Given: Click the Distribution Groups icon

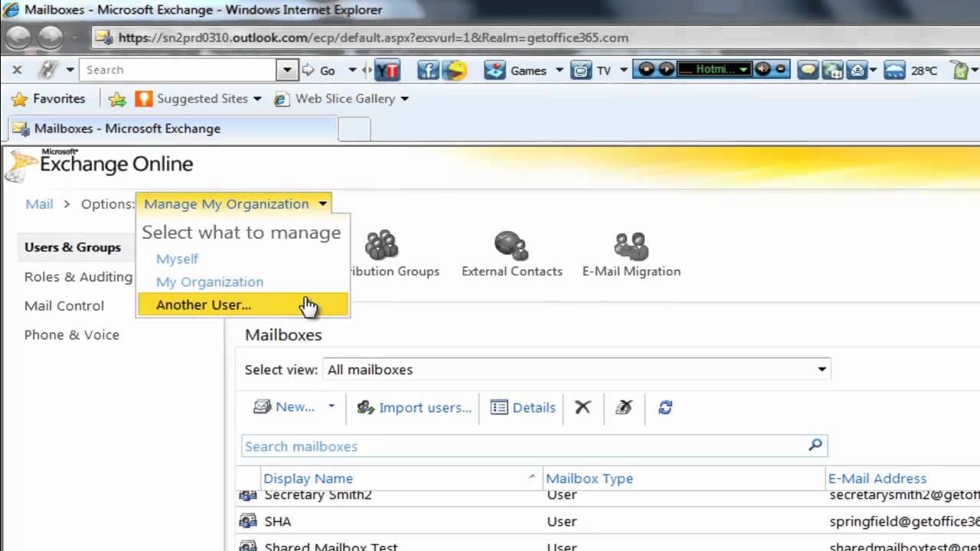Looking at the screenshot, I should pyautogui.click(x=381, y=245).
